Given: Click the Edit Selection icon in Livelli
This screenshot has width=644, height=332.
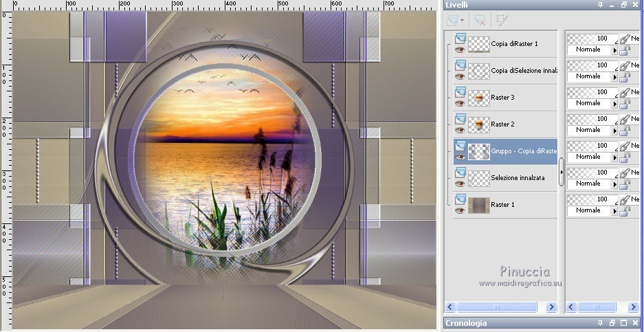Looking at the screenshot, I should (x=502, y=20).
